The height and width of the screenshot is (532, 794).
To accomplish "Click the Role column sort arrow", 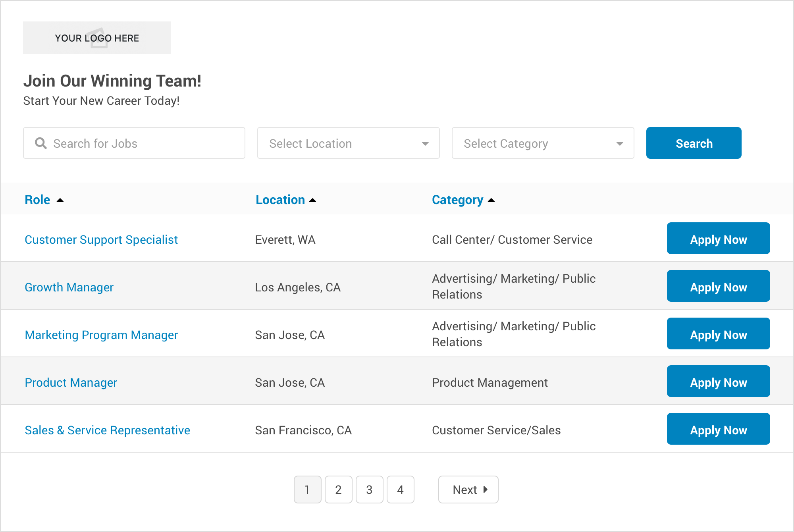I will tap(60, 200).
